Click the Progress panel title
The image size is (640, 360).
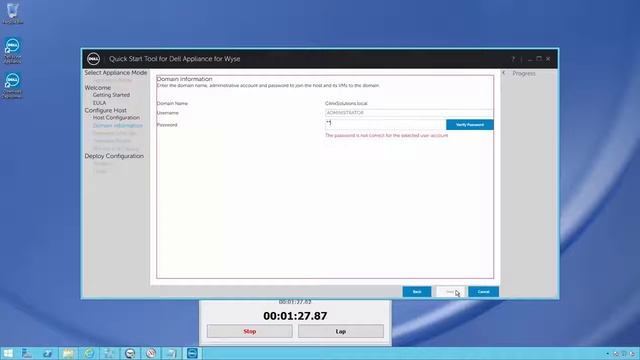(524, 73)
